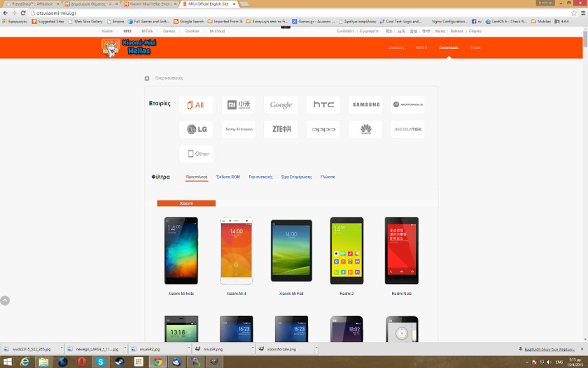The width and height of the screenshot is (588, 368).
Task: Filter devices by HTC brand
Action: tap(323, 104)
